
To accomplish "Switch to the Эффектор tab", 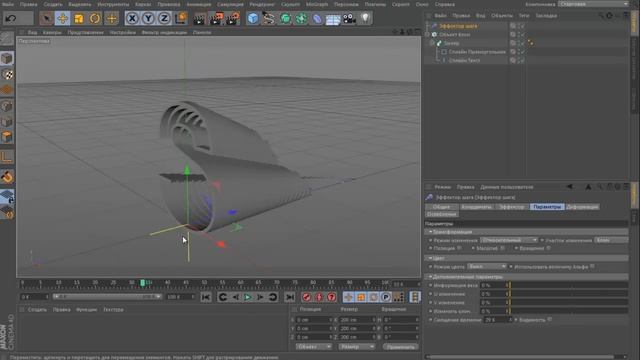I will pos(512,207).
